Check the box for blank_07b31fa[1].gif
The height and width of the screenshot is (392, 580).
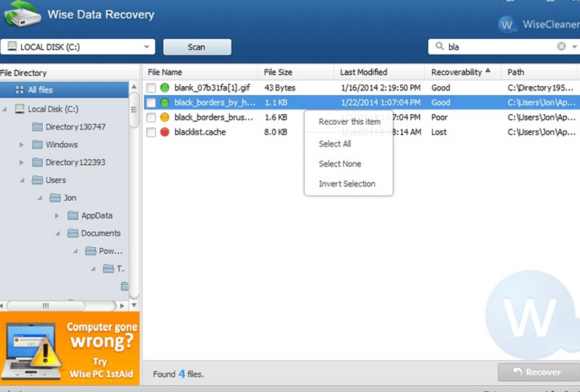pyautogui.click(x=151, y=88)
